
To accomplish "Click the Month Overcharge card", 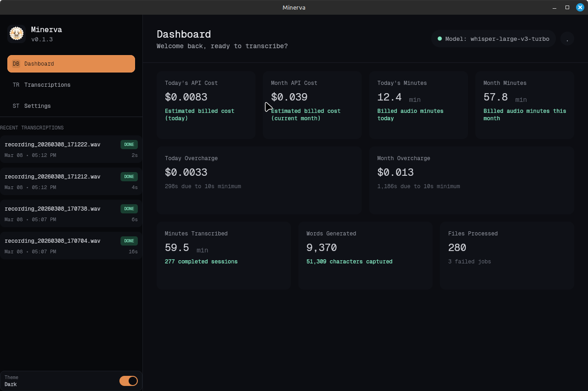I will click(471, 180).
